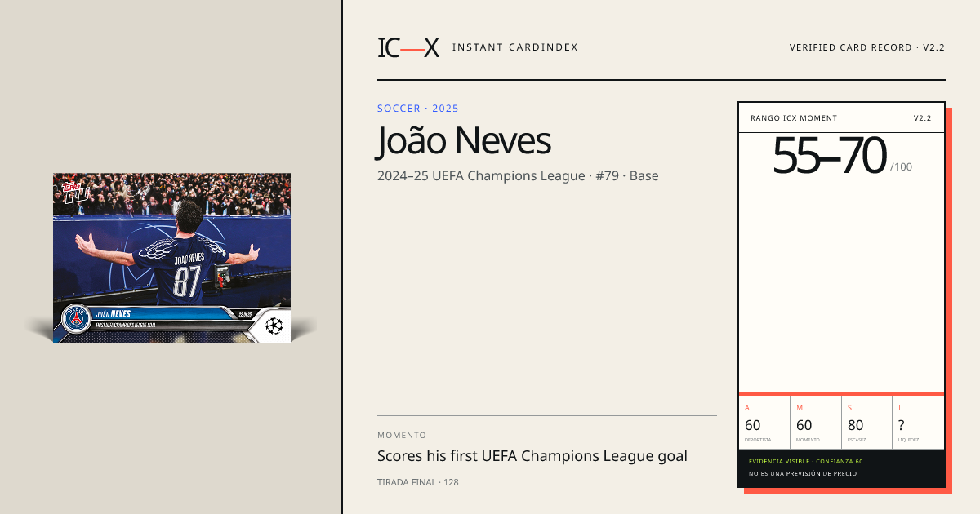Select the Instant Cardindex header text

[514, 47]
